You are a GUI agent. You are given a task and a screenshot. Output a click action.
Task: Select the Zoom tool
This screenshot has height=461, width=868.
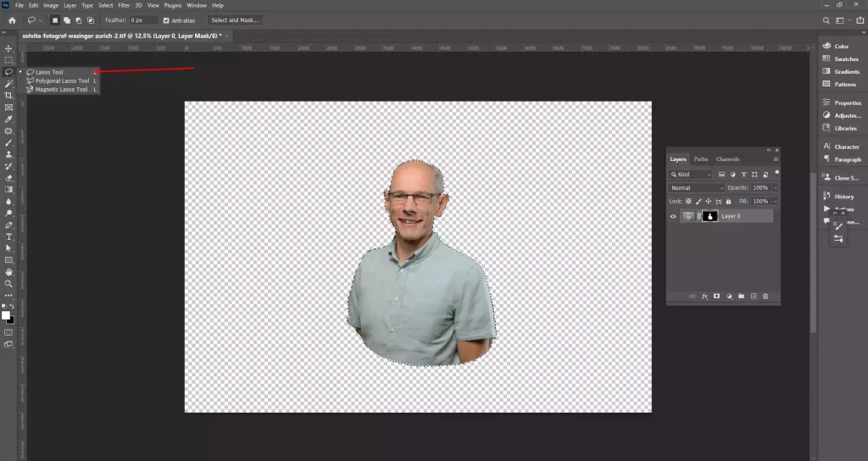coord(8,284)
